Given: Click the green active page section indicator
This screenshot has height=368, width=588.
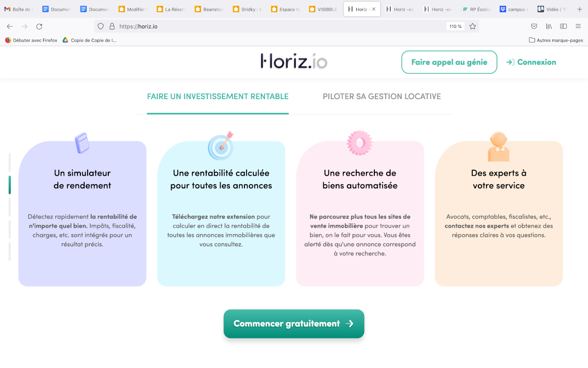Looking at the screenshot, I should 9,185.
